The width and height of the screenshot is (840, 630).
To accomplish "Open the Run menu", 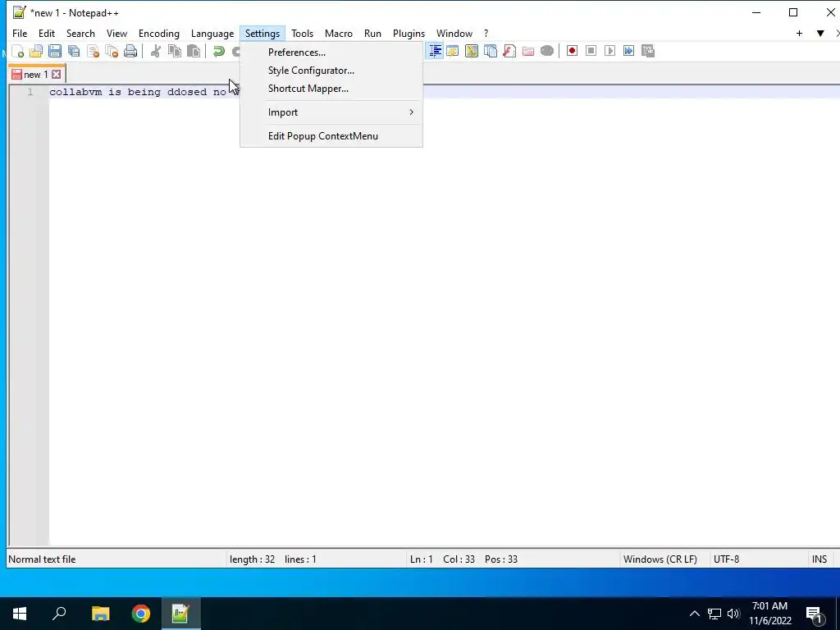I will click(x=372, y=33).
